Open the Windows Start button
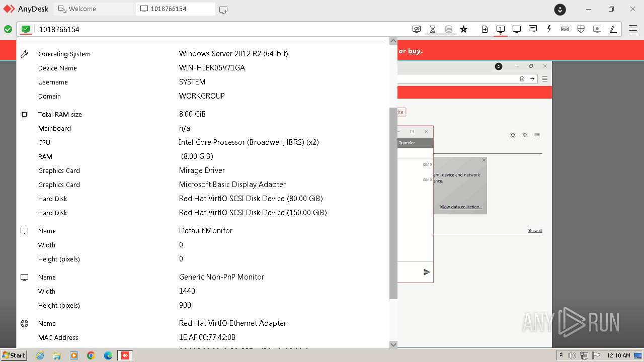Viewport: 644px width, 362px height. point(14,355)
